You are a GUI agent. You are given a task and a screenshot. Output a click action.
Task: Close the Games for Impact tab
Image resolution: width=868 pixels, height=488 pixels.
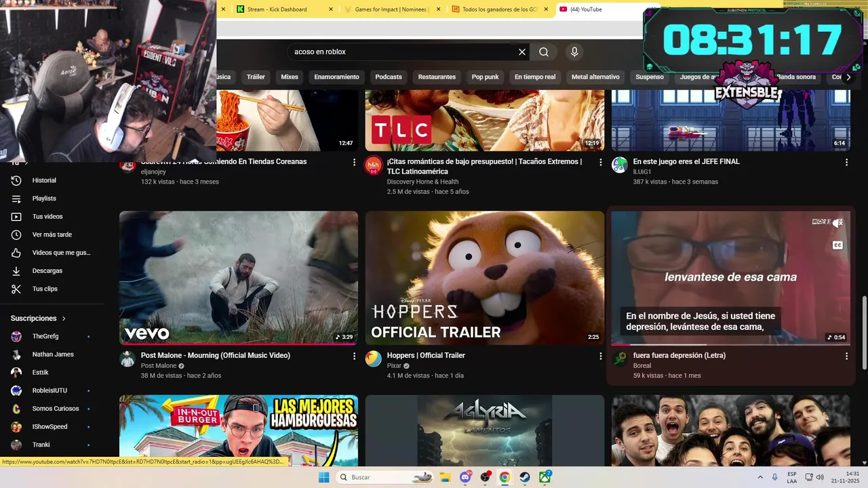(438, 9)
